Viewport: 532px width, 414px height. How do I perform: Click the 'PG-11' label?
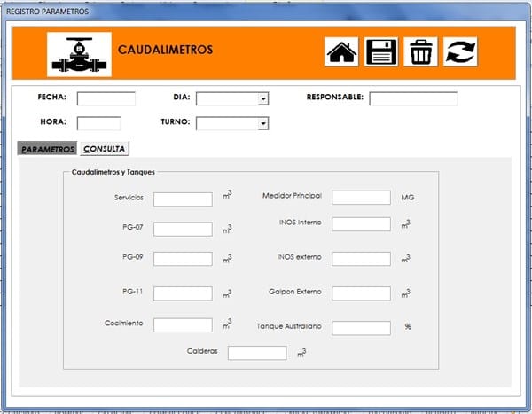(x=133, y=292)
